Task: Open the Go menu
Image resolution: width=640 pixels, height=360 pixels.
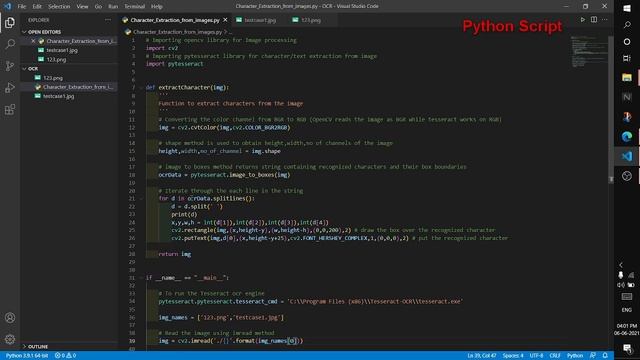Action: tap(98, 7)
